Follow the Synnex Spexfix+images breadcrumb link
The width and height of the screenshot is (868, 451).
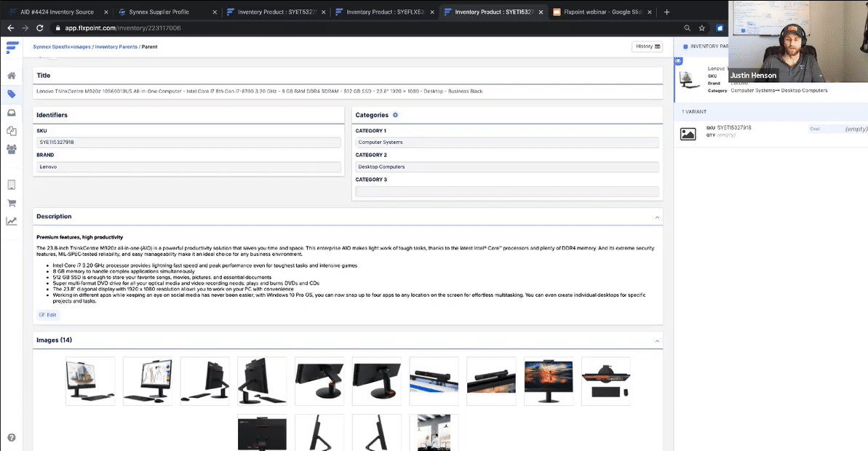pos(62,47)
